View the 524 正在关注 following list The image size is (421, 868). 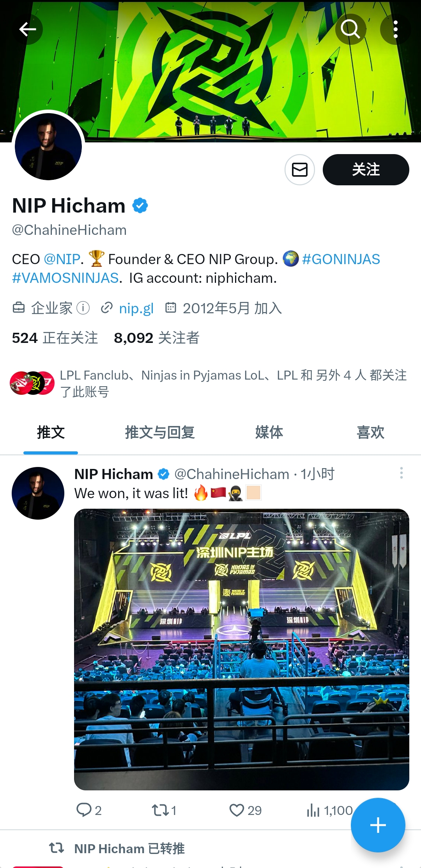55,338
